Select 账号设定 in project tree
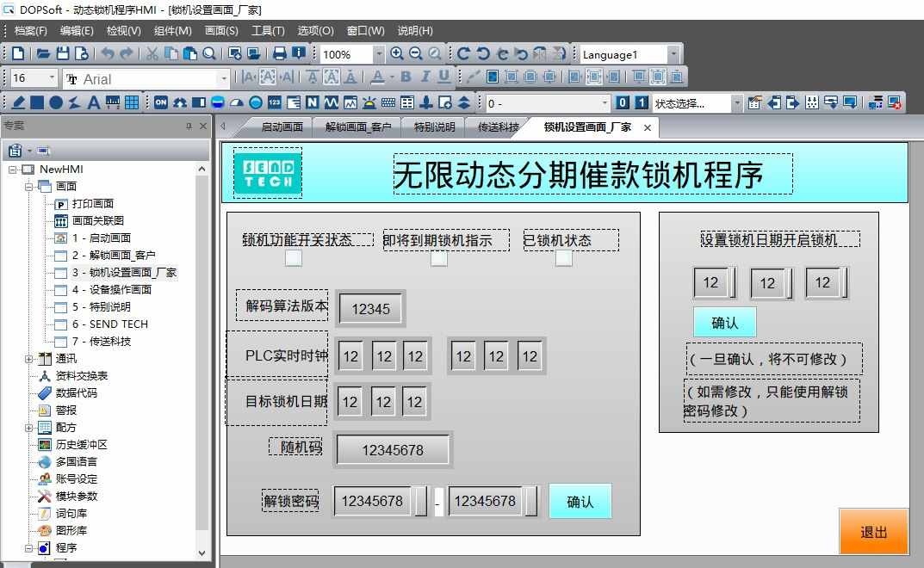 tap(76, 479)
